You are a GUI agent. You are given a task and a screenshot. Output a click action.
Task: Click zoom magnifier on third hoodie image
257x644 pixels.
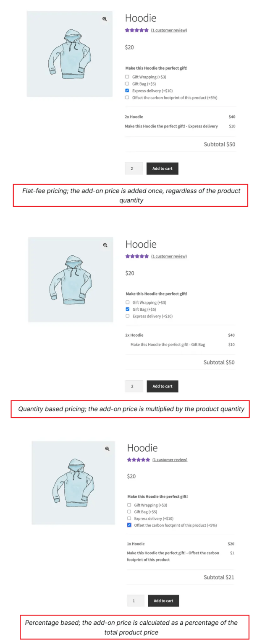(x=107, y=449)
